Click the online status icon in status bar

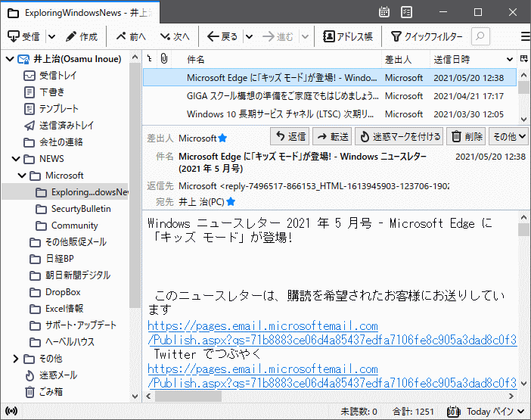(11, 411)
